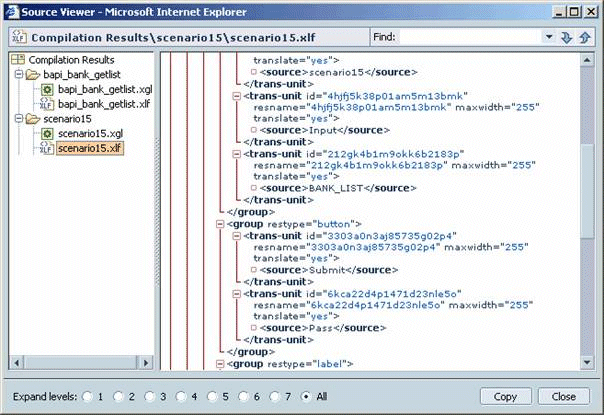The width and height of the screenshot is (604, 415).
Task: Select bapi_bank_getlist.xgl in the tree
Action: coord(105,89)
